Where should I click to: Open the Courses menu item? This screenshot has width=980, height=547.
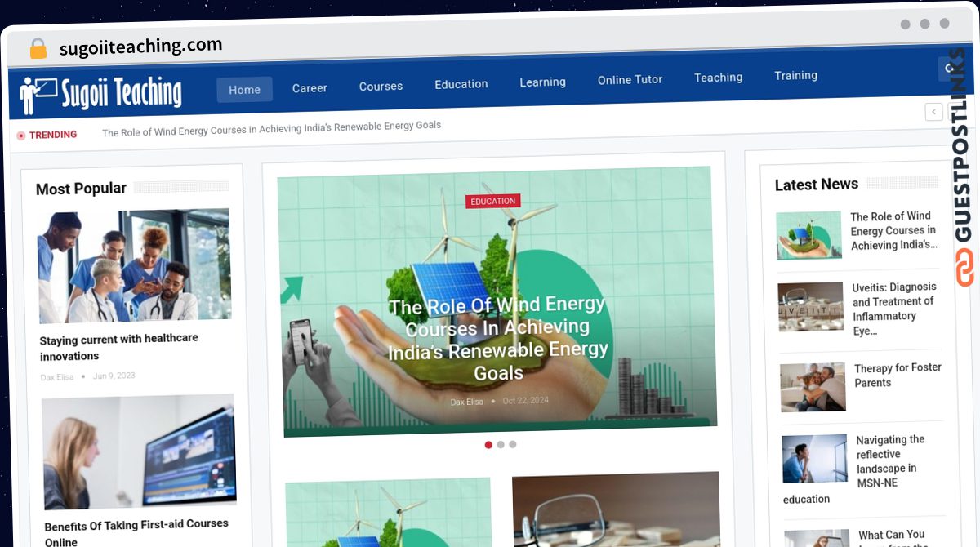(x=381, y=86)
